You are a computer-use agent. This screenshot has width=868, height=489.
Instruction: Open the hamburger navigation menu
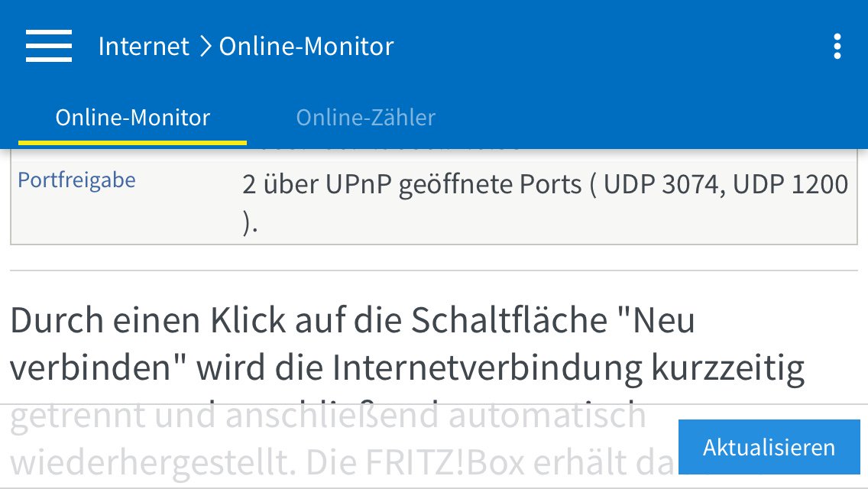(x=49, y=46)
